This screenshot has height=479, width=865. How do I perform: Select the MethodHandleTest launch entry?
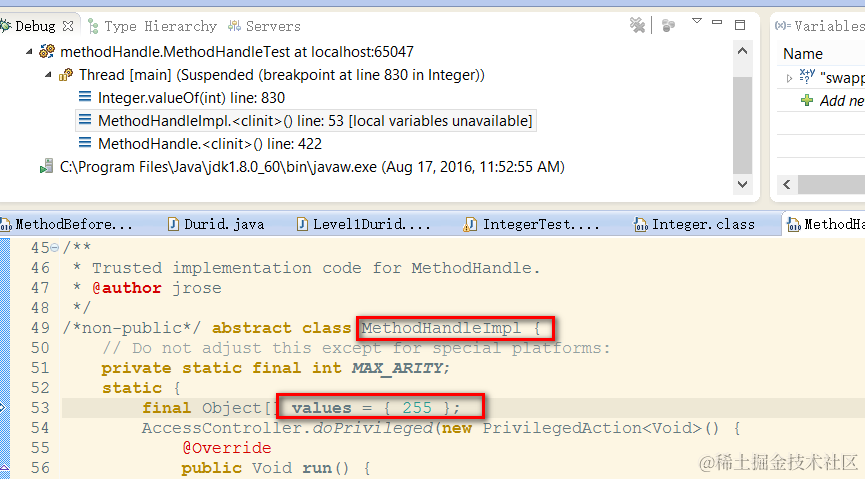pyautogui.click(x=237, y=52)
